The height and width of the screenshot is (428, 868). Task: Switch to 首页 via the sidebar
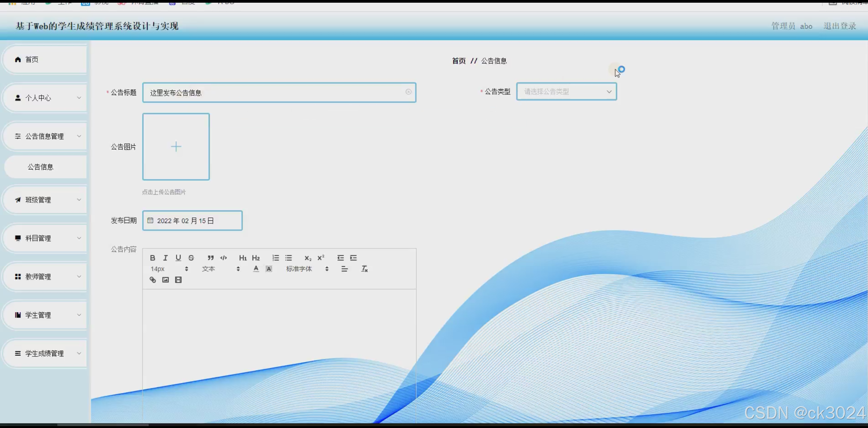tap(32, 59)
